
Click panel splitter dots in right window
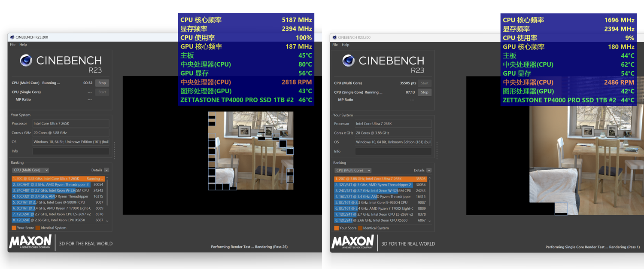[437, 150]
